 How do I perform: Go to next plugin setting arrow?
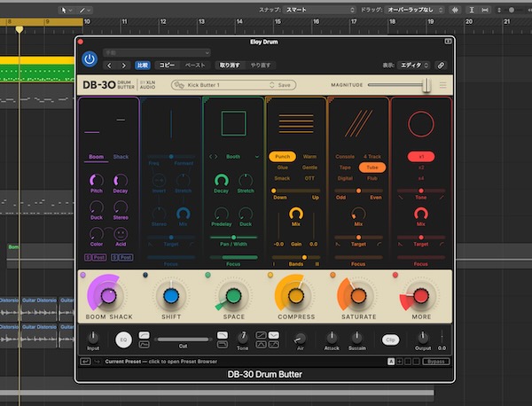tap(124, 66)
